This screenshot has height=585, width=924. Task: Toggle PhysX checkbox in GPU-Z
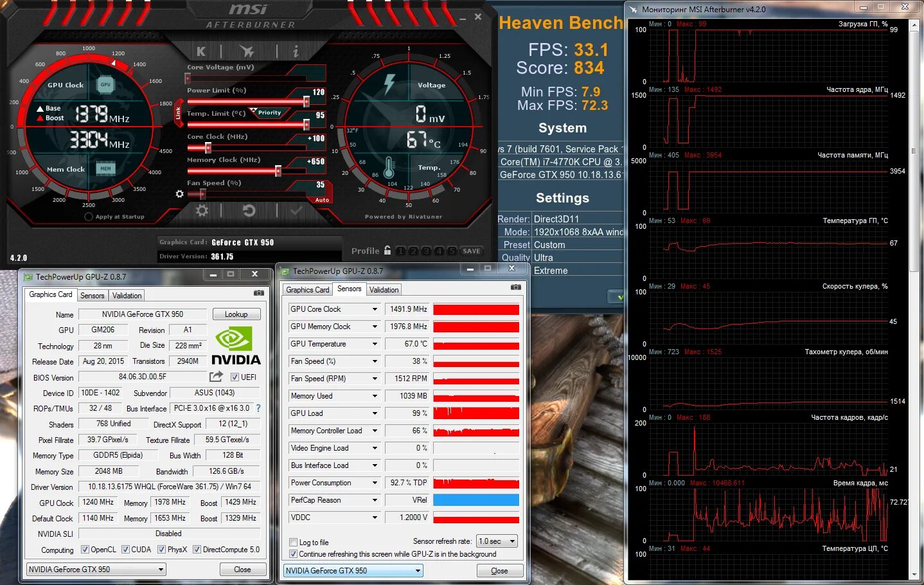pyautogui.click(x=161, y=550)
